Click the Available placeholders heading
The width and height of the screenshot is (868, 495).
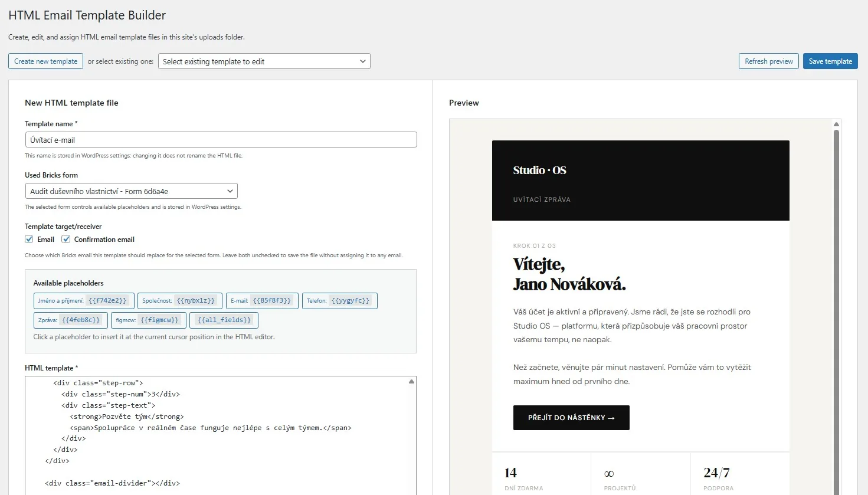click(68, 283)
